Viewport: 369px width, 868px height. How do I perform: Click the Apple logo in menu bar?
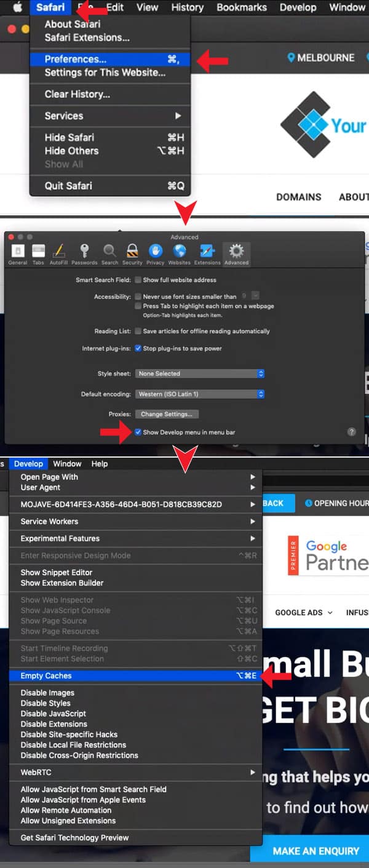(x=17, y=7)
